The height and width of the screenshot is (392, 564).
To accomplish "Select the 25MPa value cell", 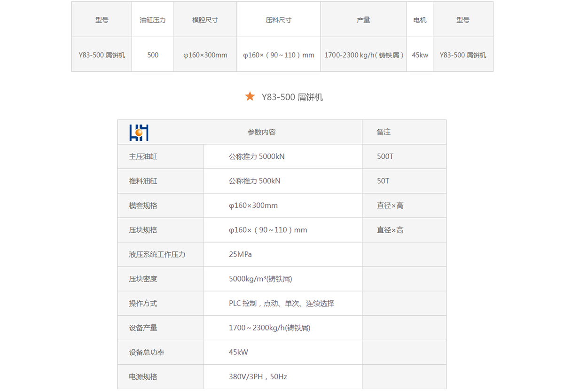I will click(240, 254).
